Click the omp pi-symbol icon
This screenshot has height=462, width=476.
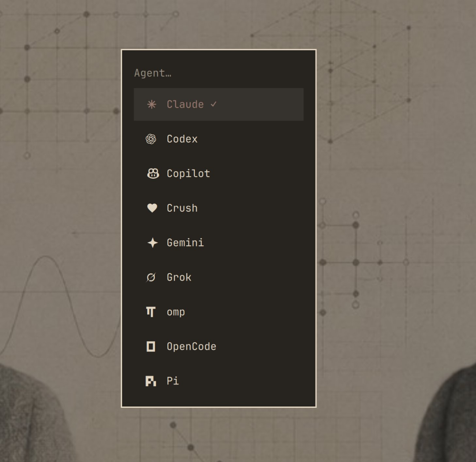pos(151,312)
